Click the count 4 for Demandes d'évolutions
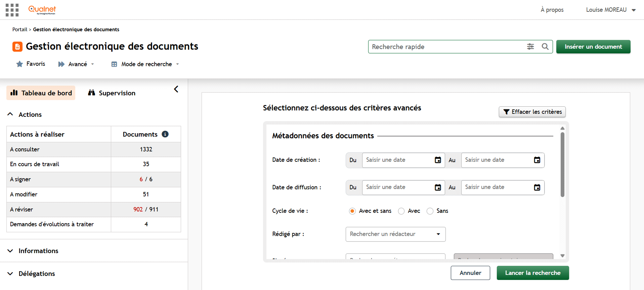Viewport: 644px width, 290px height. 146,224
